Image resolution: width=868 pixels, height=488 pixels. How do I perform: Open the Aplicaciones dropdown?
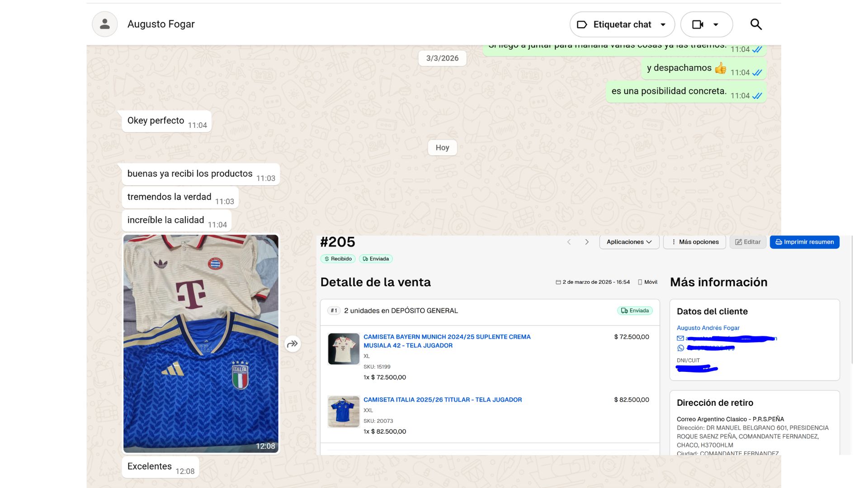(x=629, y=242)
